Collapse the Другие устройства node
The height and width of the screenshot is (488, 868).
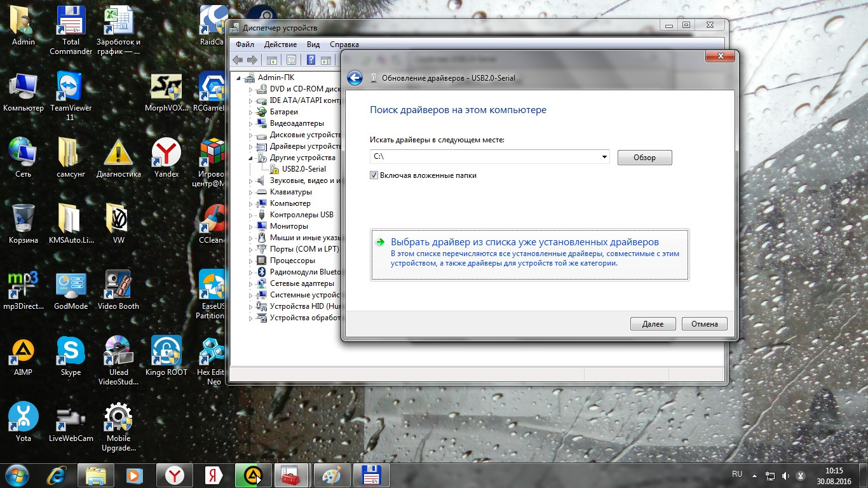click(x=252, y=158)
